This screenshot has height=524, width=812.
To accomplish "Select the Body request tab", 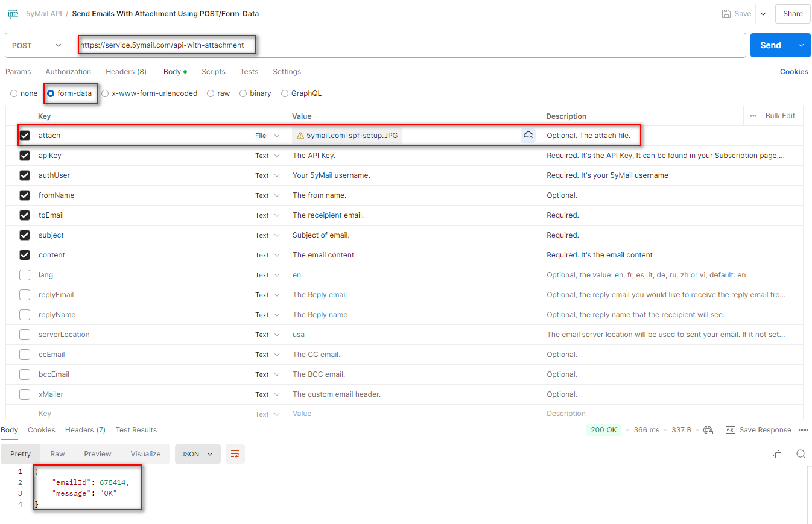I will click(175, 71).
